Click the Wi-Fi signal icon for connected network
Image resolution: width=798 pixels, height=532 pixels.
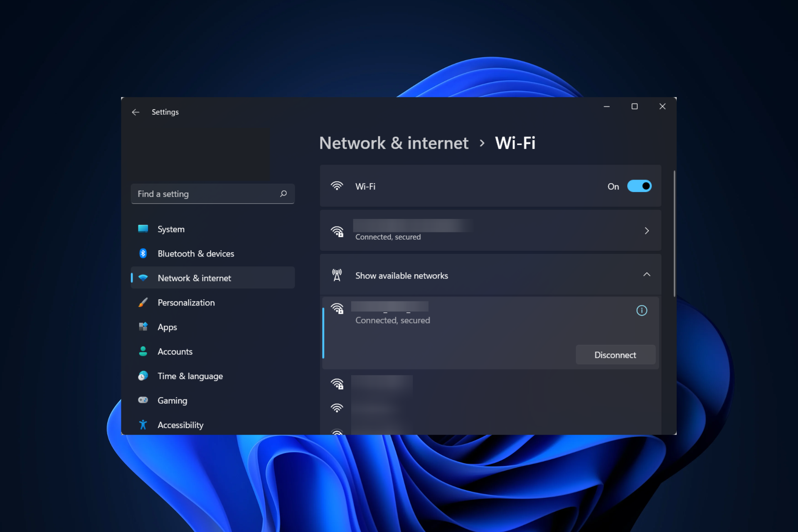click(337, 230)
